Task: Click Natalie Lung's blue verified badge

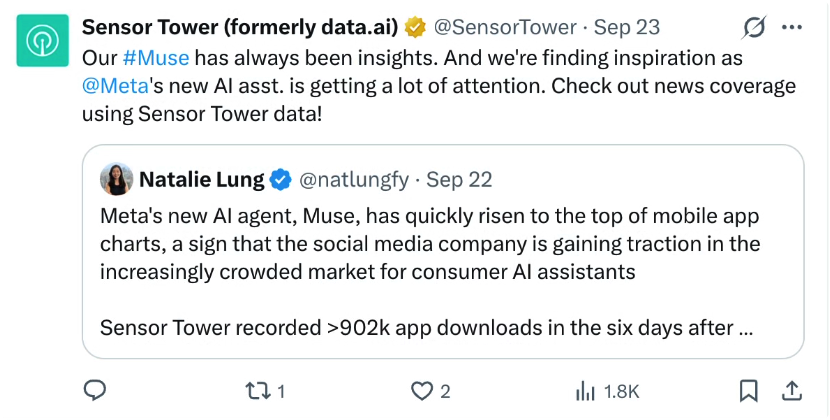Action: [281, 181]
